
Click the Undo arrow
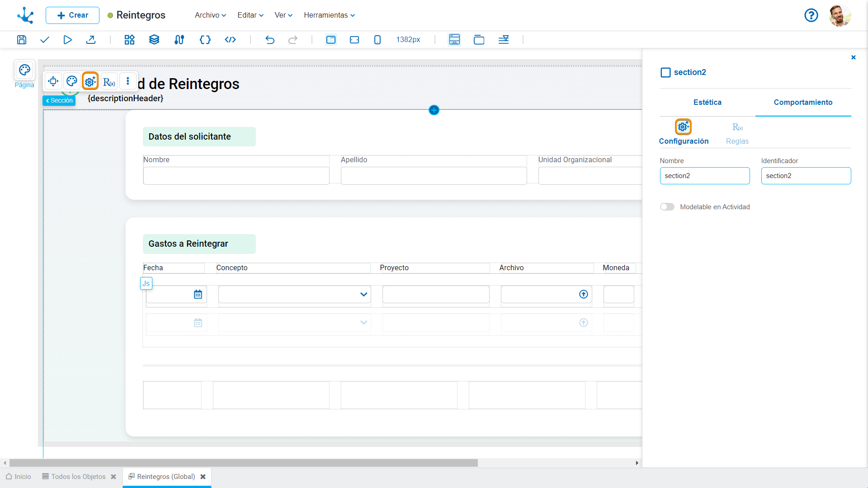tap(270, 40)
